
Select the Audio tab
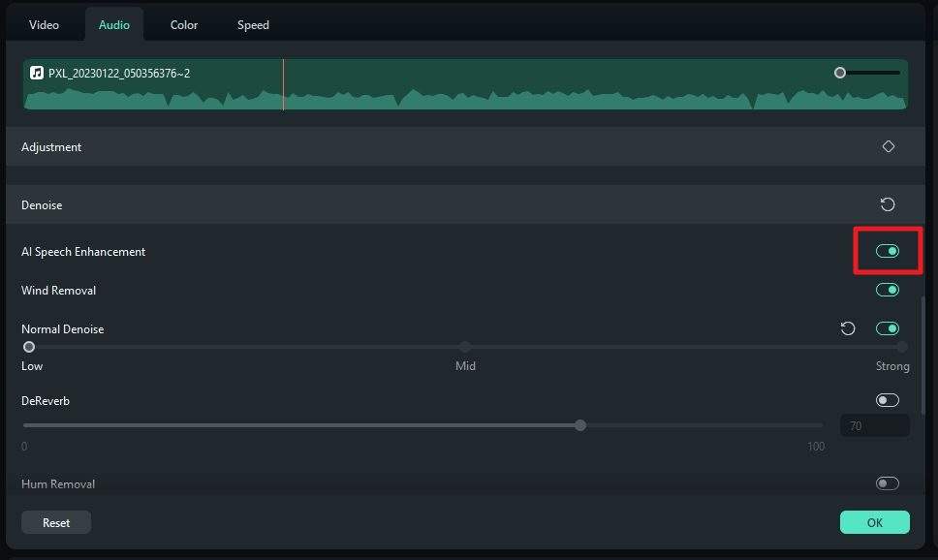(113, 25)
